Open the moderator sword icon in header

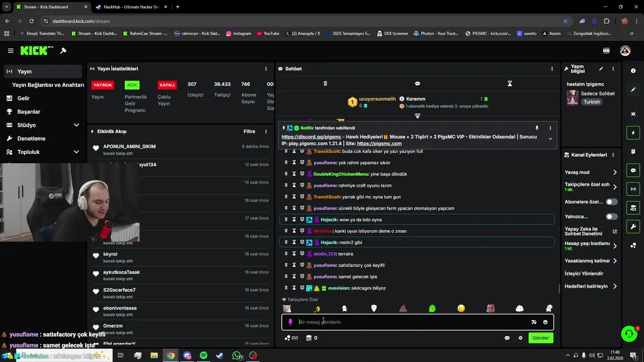pos(63,51)
